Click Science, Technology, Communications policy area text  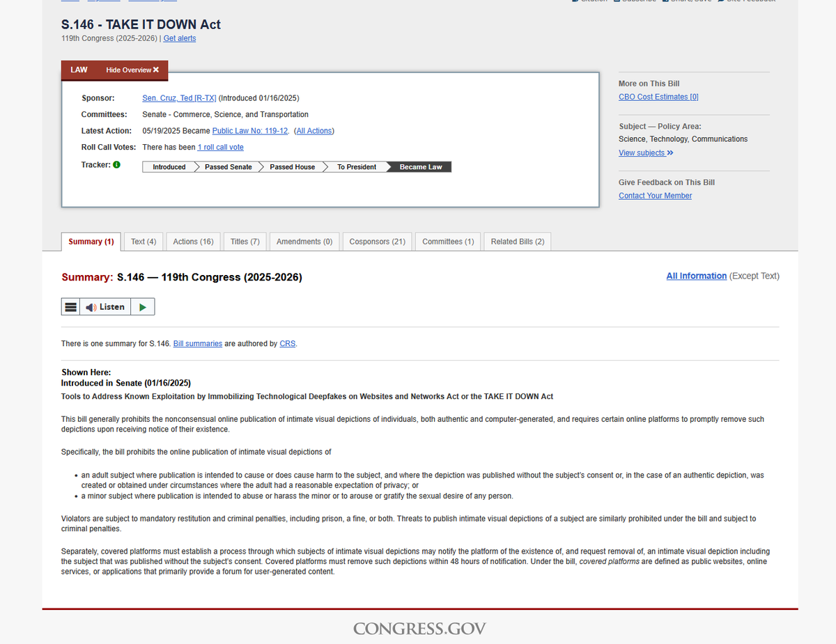(x=683, y=139)
